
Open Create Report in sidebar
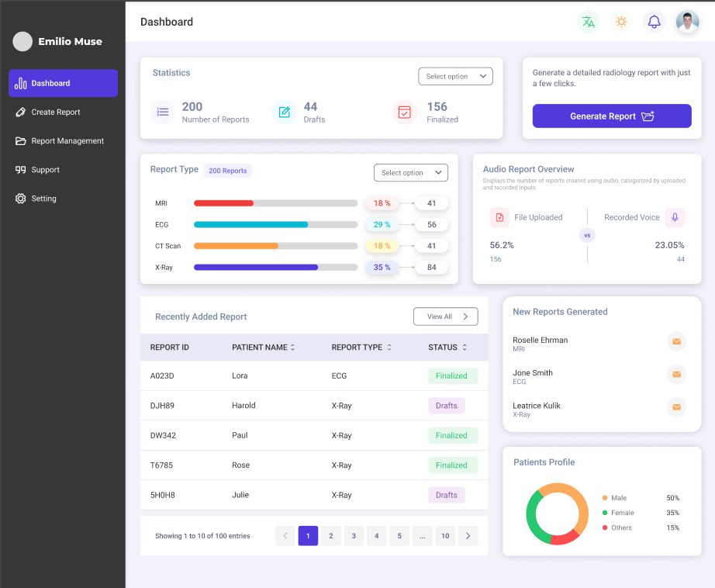click(56, 112)
